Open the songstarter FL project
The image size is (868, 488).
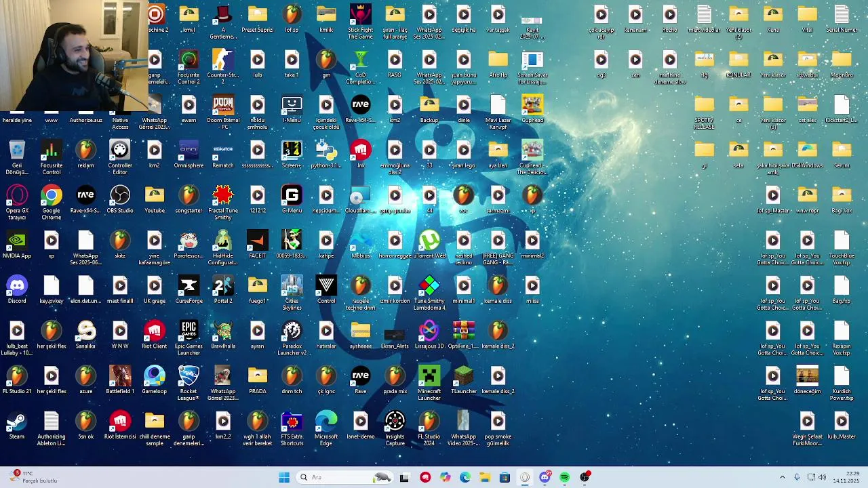[x=189, y=200]
